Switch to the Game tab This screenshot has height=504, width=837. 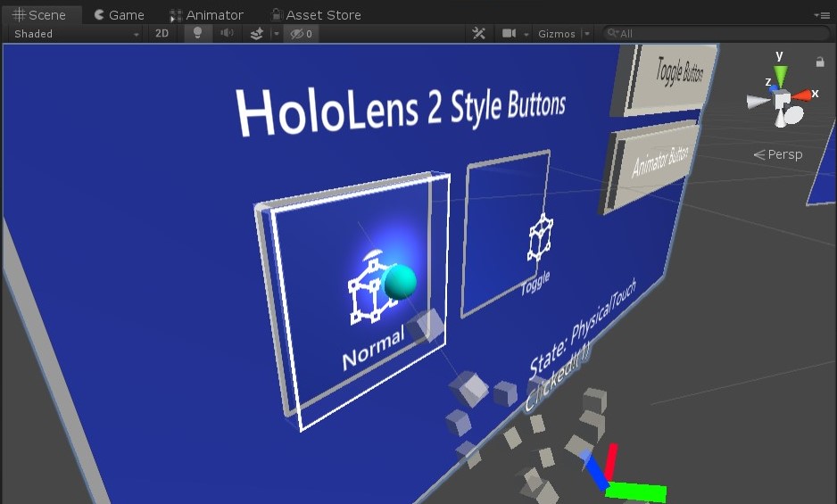tap(119, 15)
